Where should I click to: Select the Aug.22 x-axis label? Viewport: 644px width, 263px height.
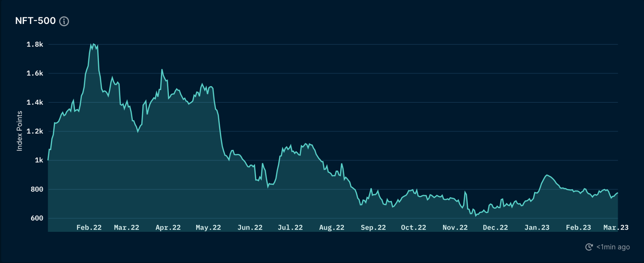click(x=331, y=227)
